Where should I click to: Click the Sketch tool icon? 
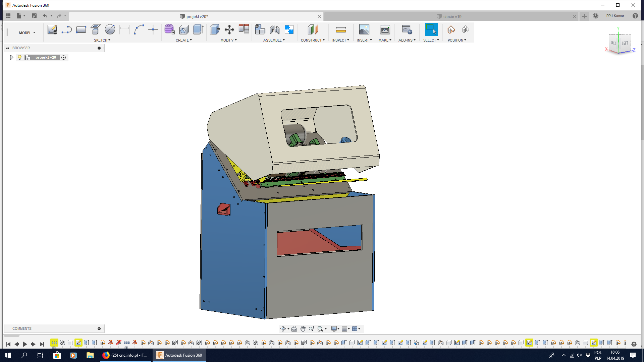click(52, 29)
